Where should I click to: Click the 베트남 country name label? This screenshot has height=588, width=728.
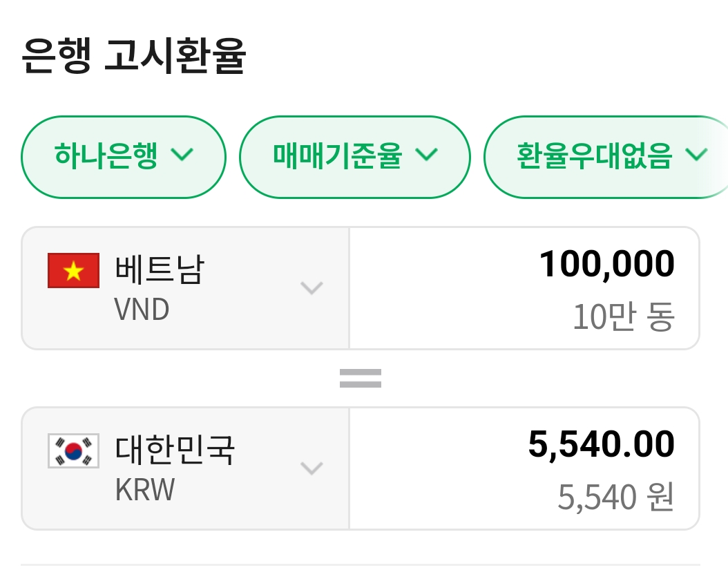click(x=159, y=270)
